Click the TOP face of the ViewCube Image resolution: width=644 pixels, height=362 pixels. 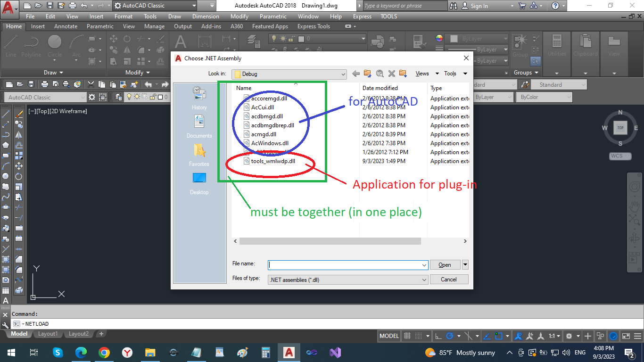click(x=620, y=128)
